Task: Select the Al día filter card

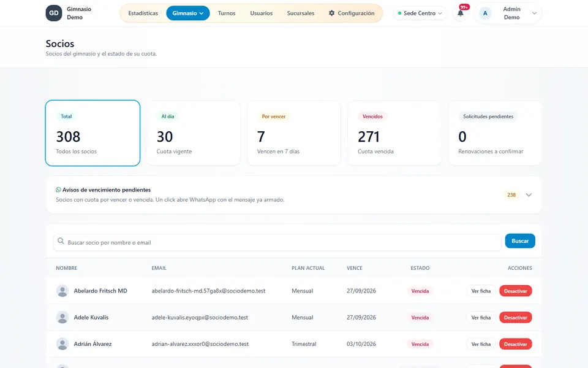Action: click(194, 133)
